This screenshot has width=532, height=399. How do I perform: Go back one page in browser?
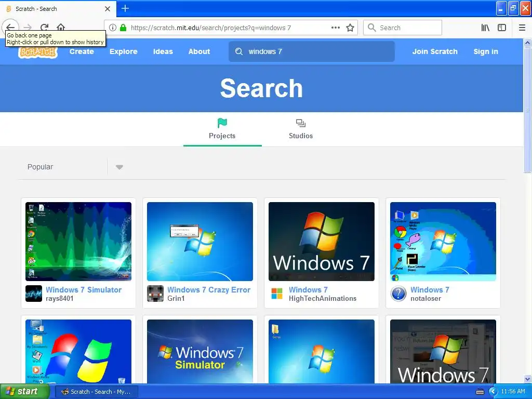[10, 27]
